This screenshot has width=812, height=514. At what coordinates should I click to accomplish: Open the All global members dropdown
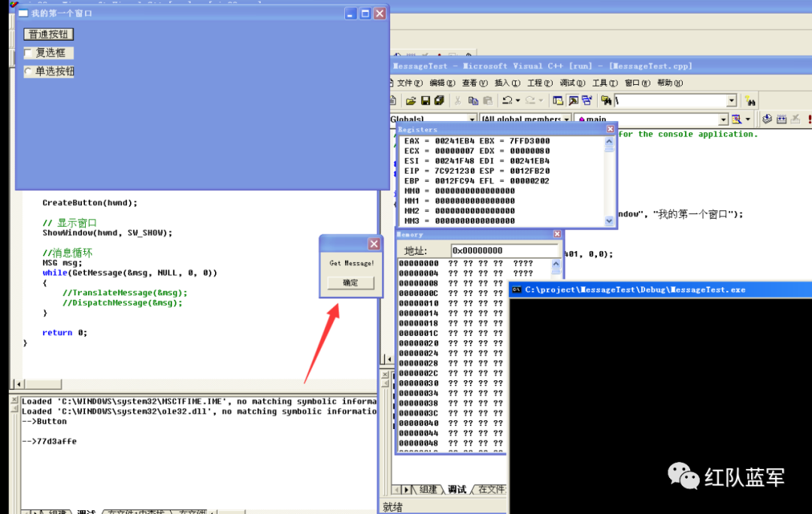(x=567, y=119)
